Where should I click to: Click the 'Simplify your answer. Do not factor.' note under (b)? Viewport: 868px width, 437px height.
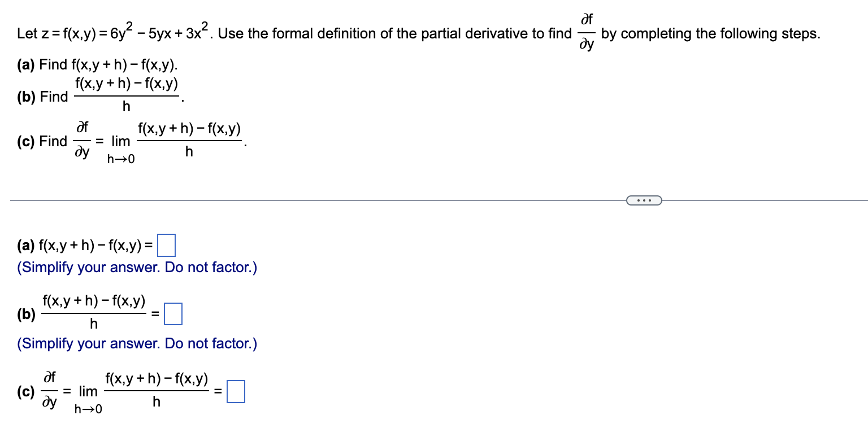136,343
